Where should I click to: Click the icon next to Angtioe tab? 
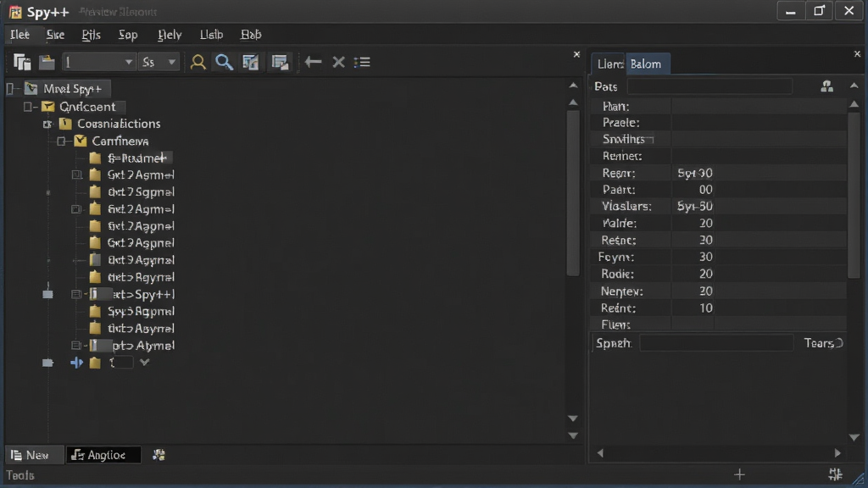pyautogui.click(x=159, y=455)
